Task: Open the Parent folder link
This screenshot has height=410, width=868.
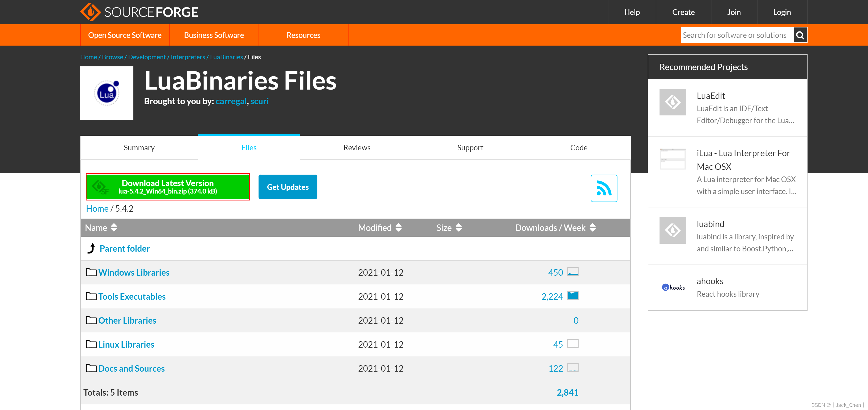Action: [x=125, y=248]
